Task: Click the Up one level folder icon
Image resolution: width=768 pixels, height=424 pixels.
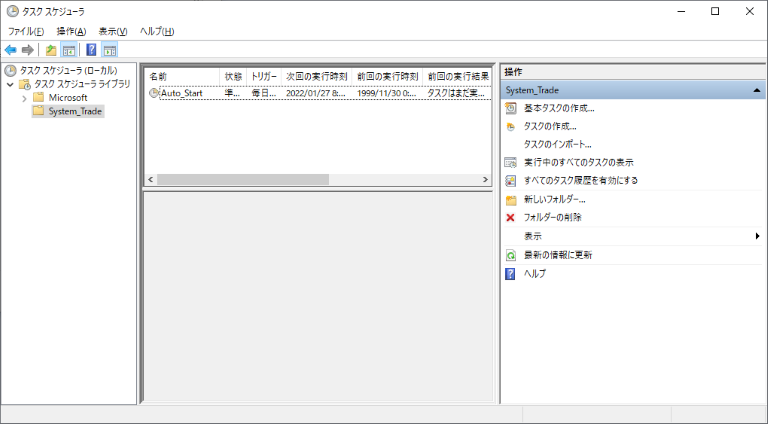Action: 51,50
